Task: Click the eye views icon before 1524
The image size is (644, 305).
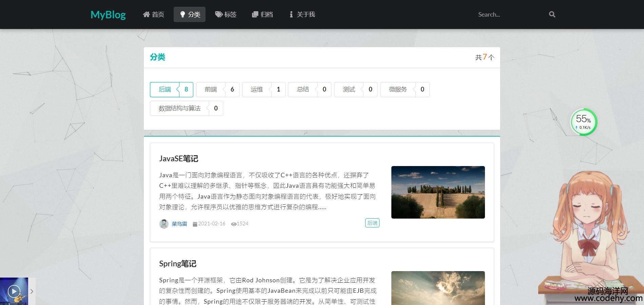Action: pyautogui.click(x=234, y=224)
